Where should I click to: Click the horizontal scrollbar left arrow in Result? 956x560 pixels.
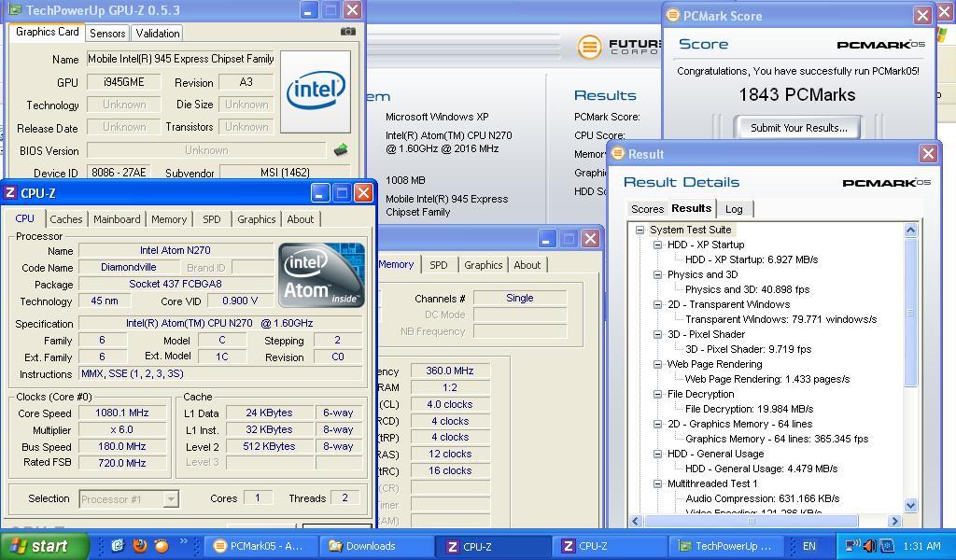coord(636,521)
